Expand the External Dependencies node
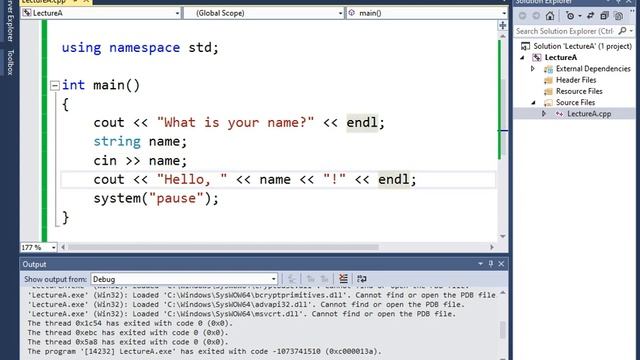 click(x=533, y=69)
